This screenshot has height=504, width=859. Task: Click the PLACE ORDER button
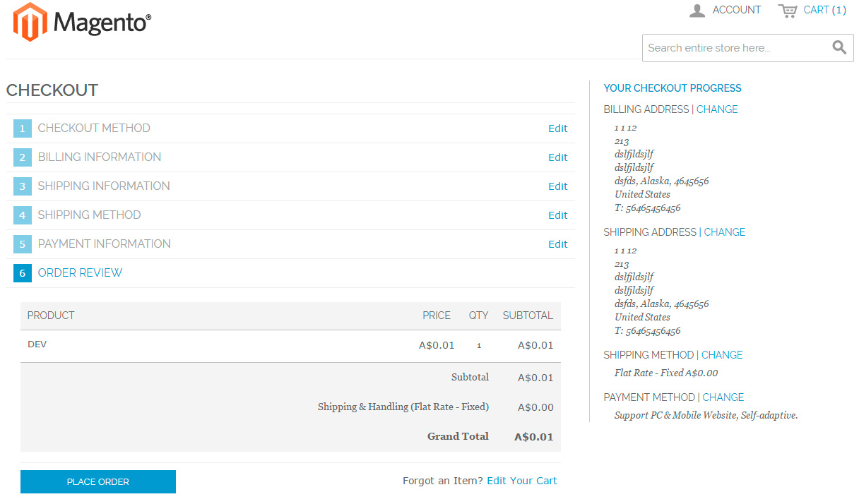[98, 481]
